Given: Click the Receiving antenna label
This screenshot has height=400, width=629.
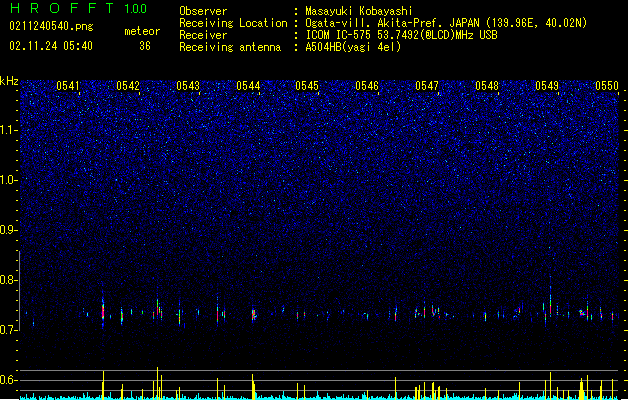Looking at the screenshot, I should click(x=230, y=47).
